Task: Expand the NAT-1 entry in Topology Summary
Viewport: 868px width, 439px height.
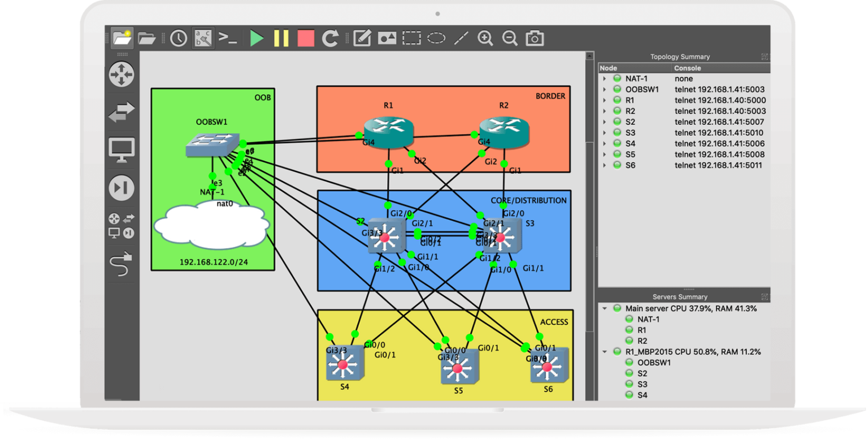Action: (x=605, y=78)
